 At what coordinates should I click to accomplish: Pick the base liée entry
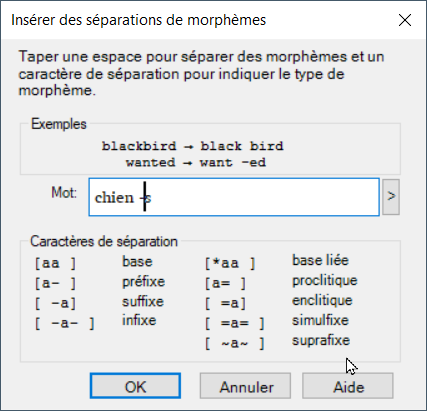pos(320,260)
